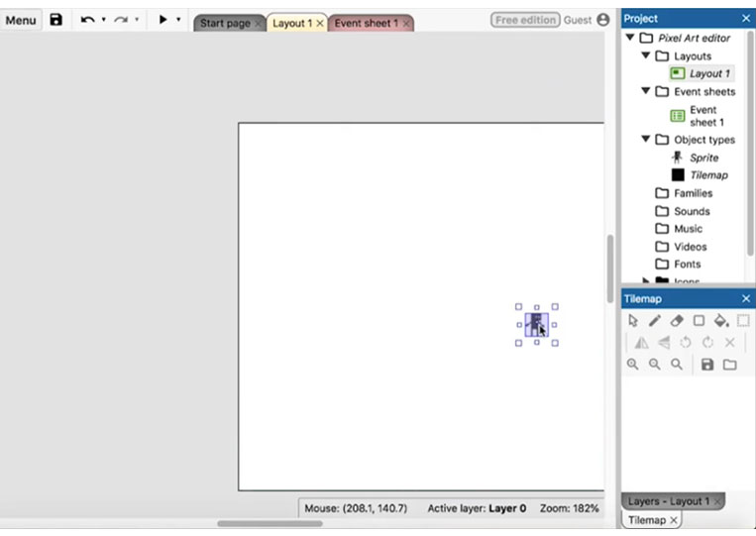
Task: Click the Tilemap panel open folder icon
Action: [730, 365]
